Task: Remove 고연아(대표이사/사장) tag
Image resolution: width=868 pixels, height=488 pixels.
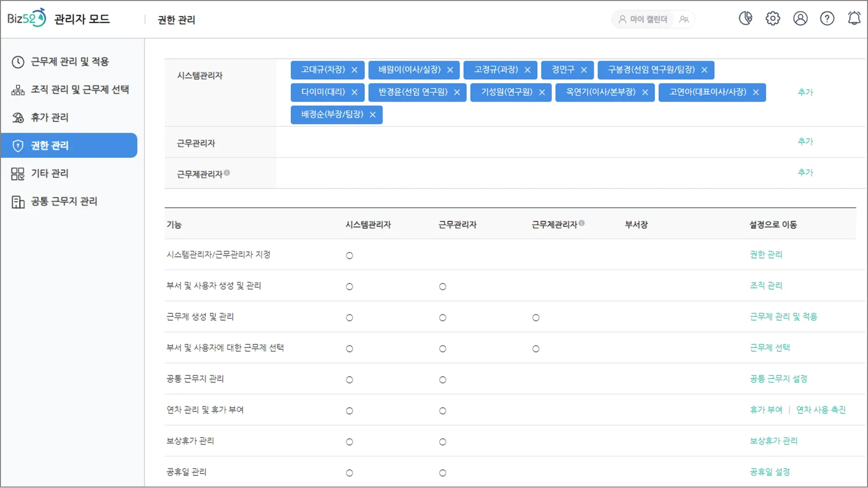Action: tap(756, 92)
